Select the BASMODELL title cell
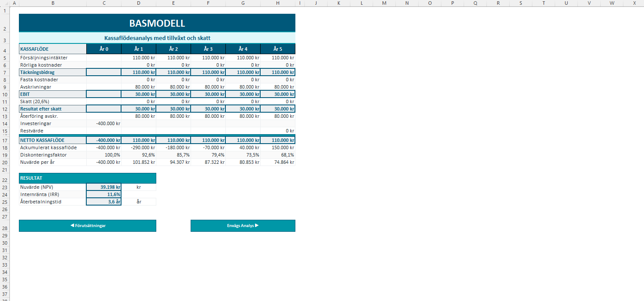The width and height of the screenshot is (644, 301). [157, 23]
